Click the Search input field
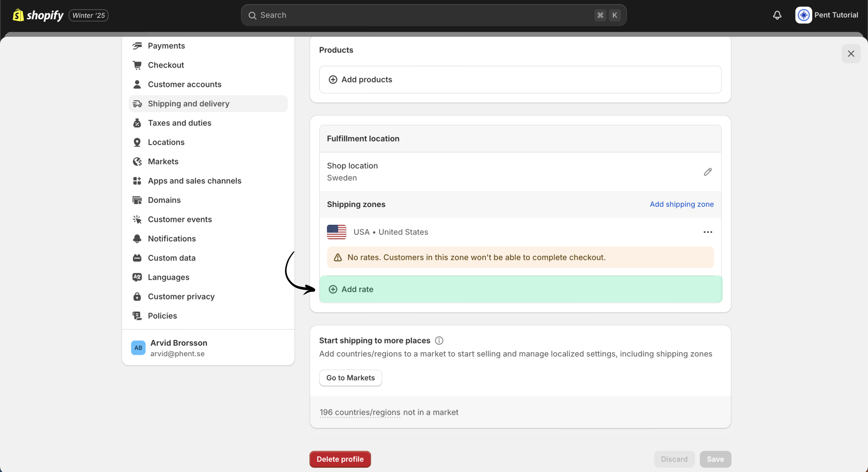The width and height of the screenshot is (868, 472). (x=433, y=15)
